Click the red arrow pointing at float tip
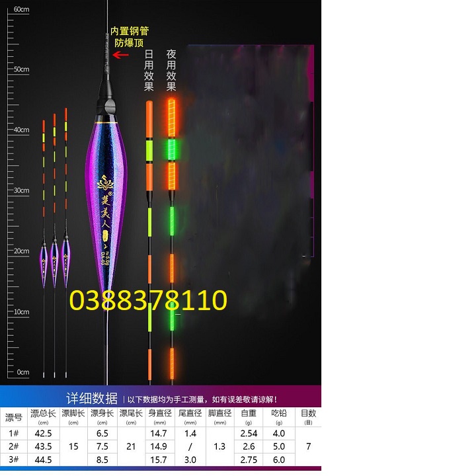The height and width of the screenshot is (476, 476). pos(120,55)
